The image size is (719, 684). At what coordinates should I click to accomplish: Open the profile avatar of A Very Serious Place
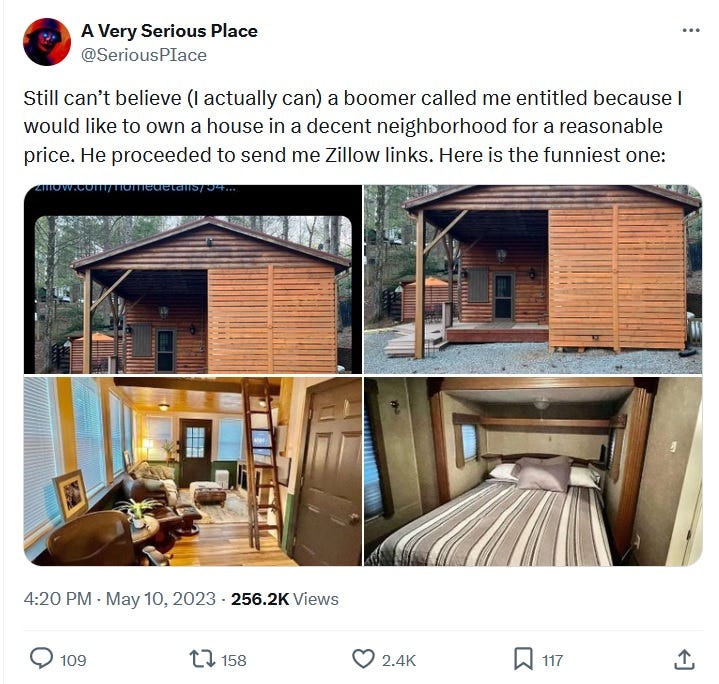pyautogui.click(x=47, y=42)
